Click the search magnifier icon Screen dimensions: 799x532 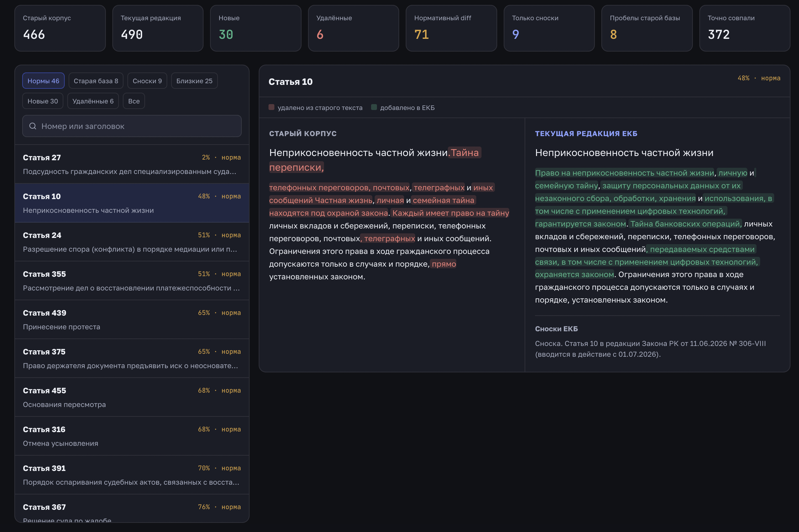[x=33, y=126]
